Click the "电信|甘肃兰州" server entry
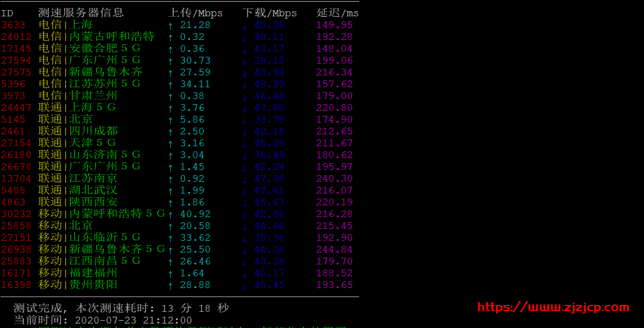 78,96
